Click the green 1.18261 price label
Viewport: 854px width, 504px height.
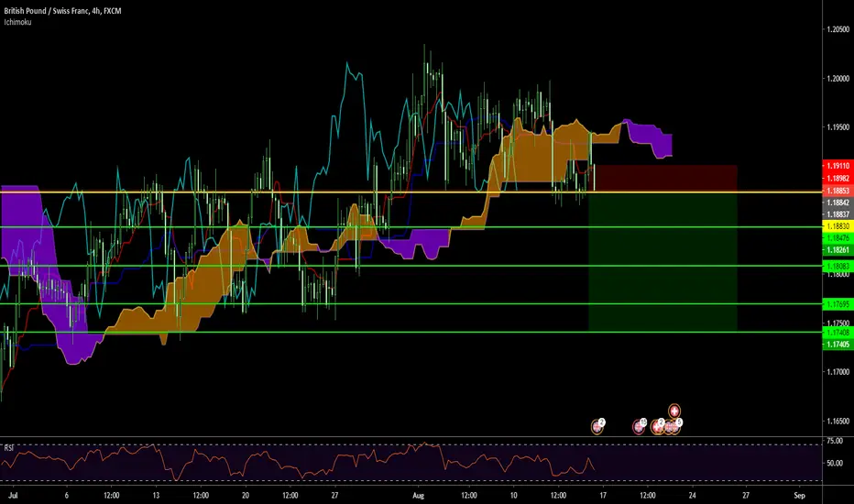tap(838, 250)
